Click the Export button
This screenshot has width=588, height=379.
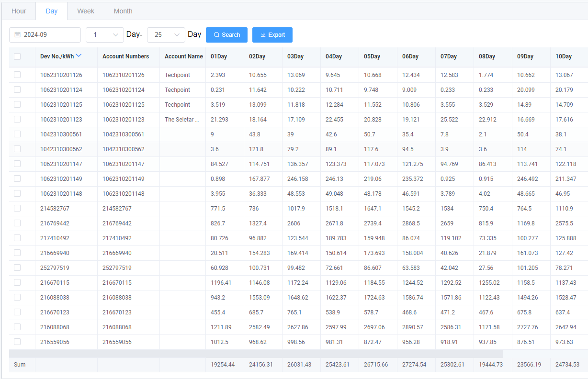click(272, 35)
